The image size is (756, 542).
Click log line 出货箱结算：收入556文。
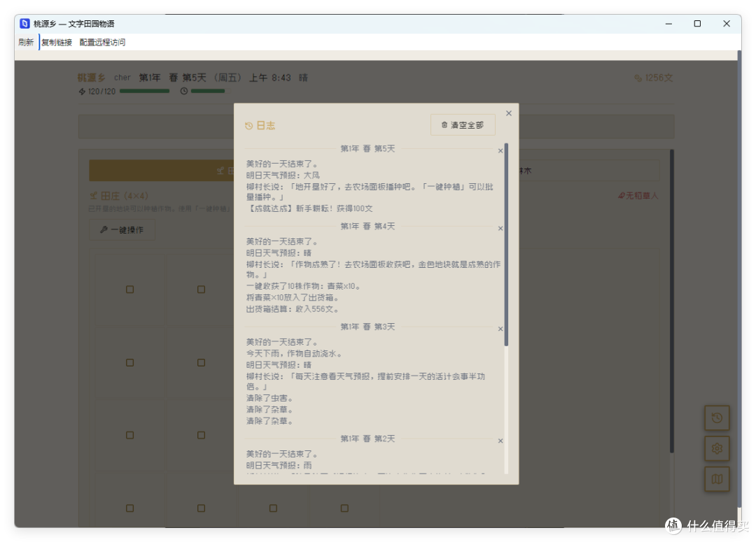click(x=293, y=309)
